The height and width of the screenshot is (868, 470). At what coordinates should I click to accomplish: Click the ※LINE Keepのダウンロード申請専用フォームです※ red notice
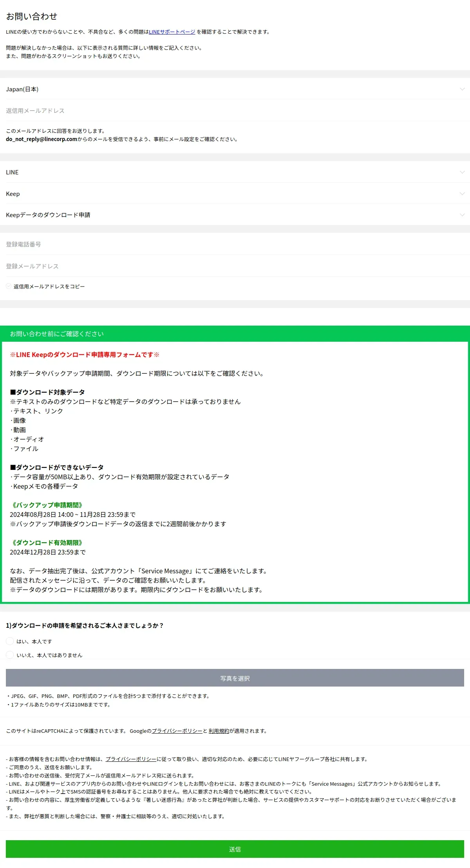coord(85,355)
